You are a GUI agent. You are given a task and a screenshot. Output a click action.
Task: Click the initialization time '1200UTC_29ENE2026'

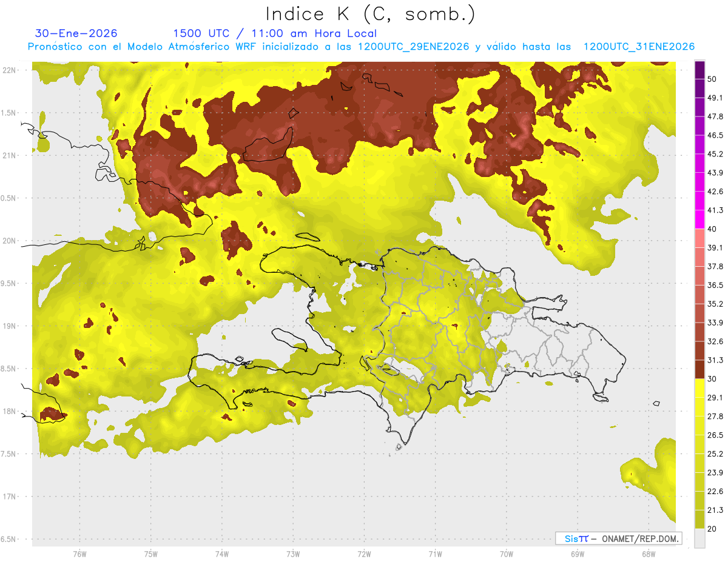tap(414, 47)
